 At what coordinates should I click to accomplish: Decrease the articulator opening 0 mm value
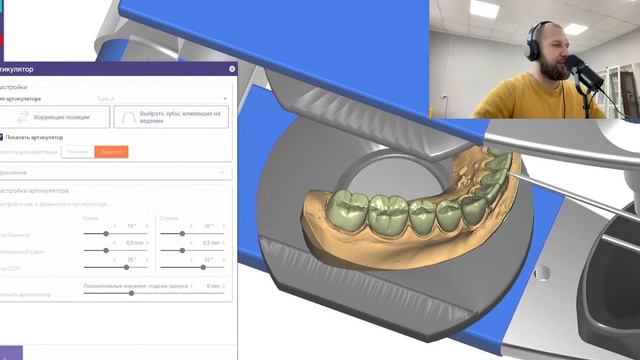pyautogui.click(x=191, y=286)
